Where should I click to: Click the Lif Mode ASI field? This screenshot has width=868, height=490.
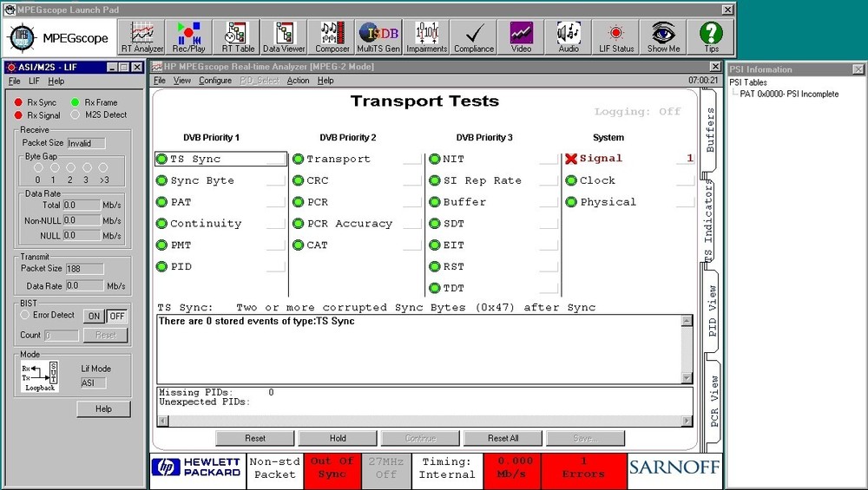[93, 382]
